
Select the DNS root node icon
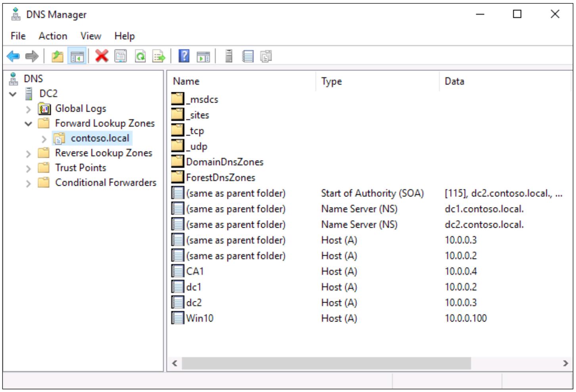pyautogui.click(x=14, y=78)
